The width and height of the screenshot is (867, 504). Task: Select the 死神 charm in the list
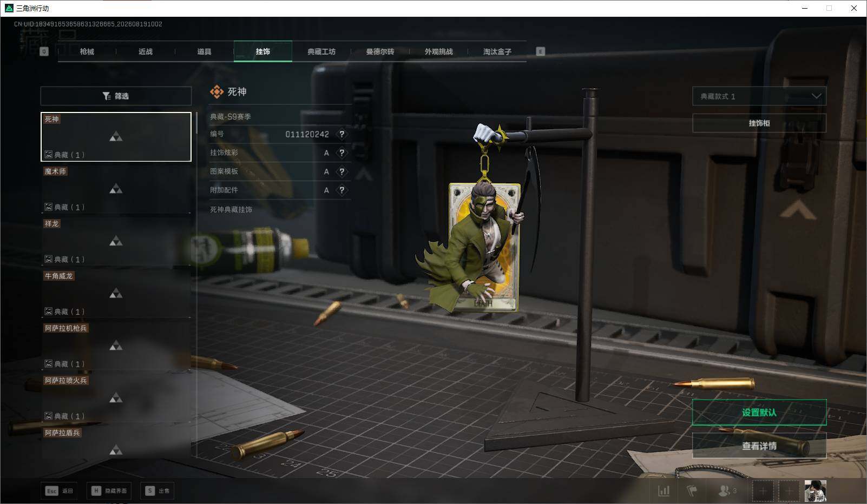(x=116, y=137)
